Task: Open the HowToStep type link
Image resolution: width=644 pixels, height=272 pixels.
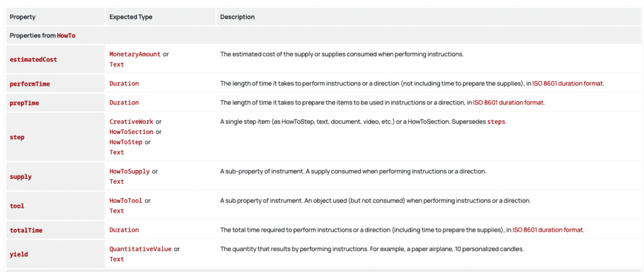Action: pyautogui.click(x=126, y=142)
